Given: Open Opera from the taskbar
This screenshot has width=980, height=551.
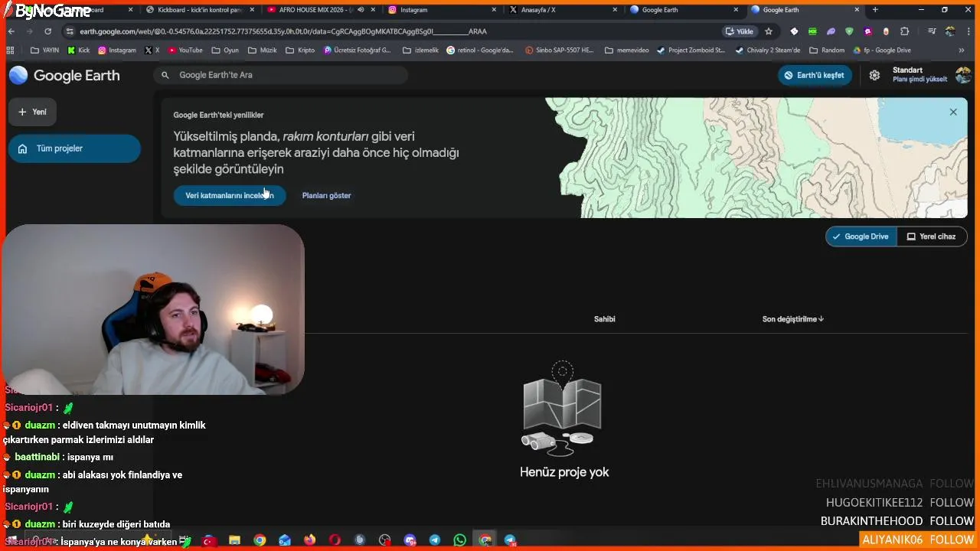Looking at the screenshot, I should pos(335,540).
